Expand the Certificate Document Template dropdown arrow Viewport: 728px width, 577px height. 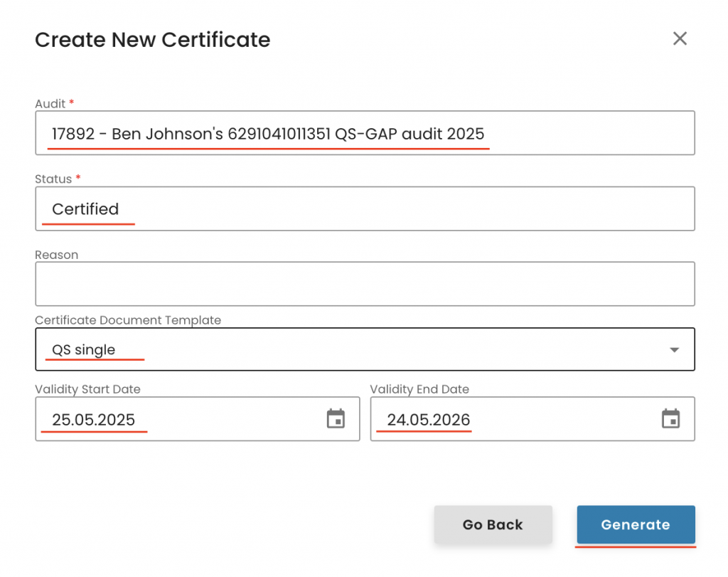pyautogui.click(x=674, y=350)
